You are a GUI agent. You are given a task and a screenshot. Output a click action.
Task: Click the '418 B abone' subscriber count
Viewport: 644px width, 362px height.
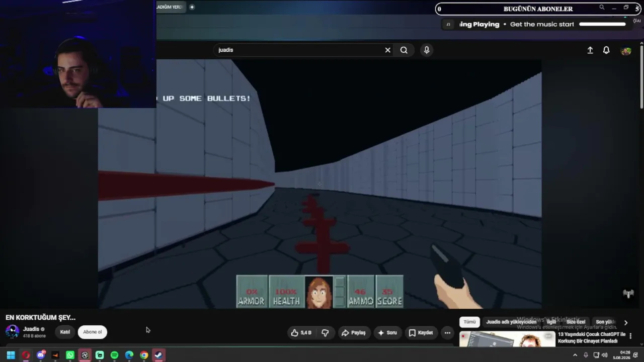click(x=34, y=336)
